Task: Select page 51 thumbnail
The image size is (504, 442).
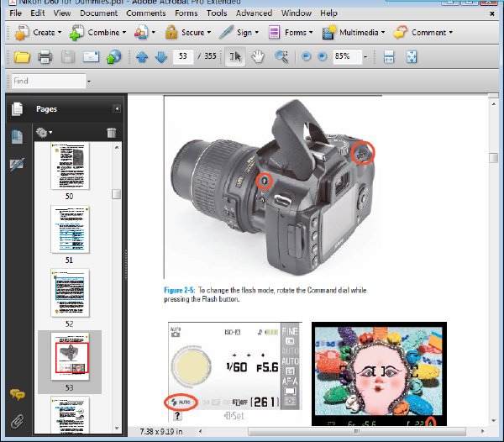Action: pos(70,229)
